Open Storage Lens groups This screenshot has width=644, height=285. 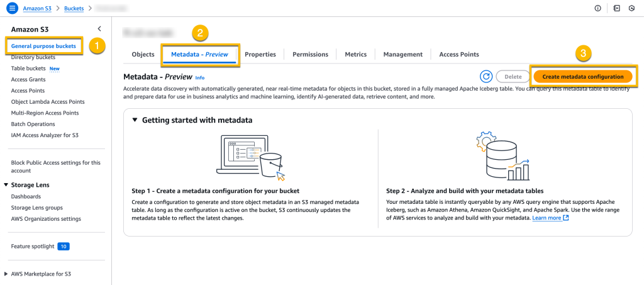37,208
